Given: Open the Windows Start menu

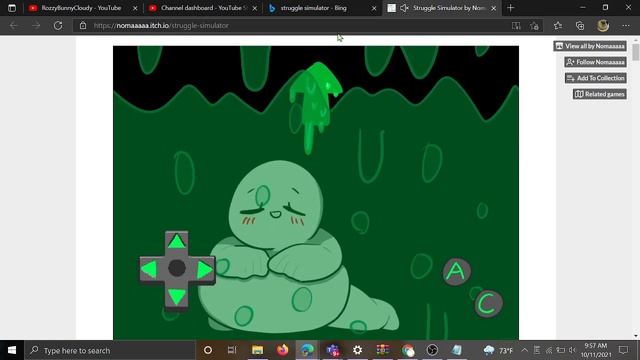Looking at the screenshot, I should 12,350.
